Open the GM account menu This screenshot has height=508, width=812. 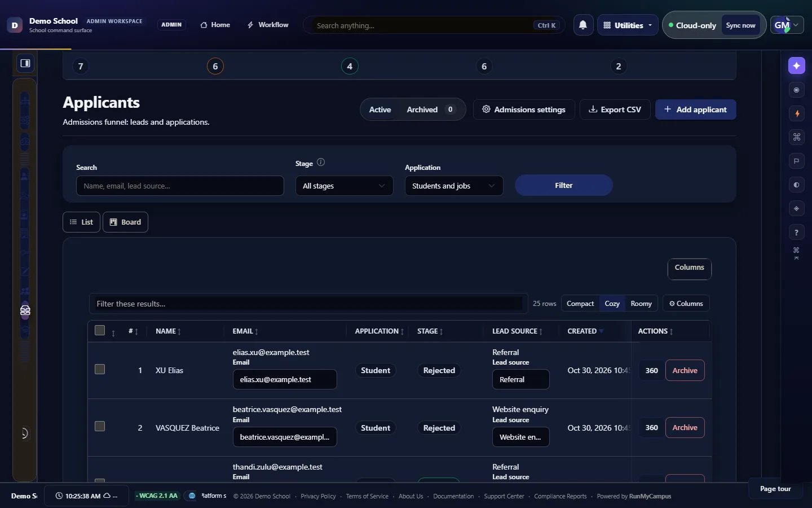[787, 25]
